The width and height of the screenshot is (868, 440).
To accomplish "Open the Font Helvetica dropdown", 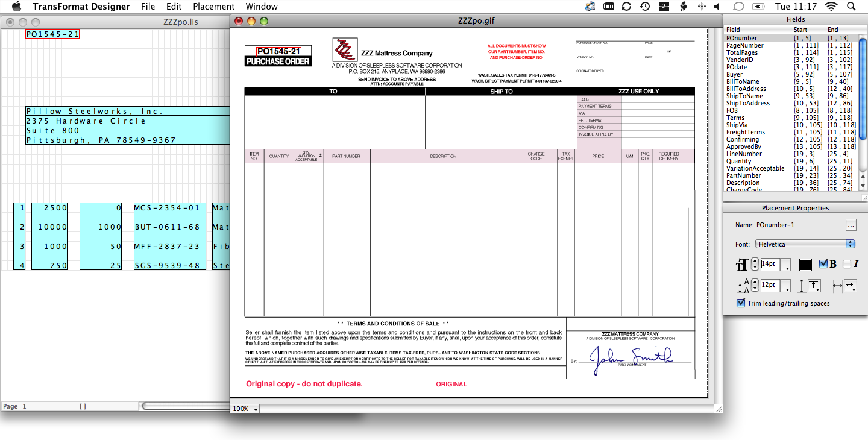I will (x=805, y=244).
